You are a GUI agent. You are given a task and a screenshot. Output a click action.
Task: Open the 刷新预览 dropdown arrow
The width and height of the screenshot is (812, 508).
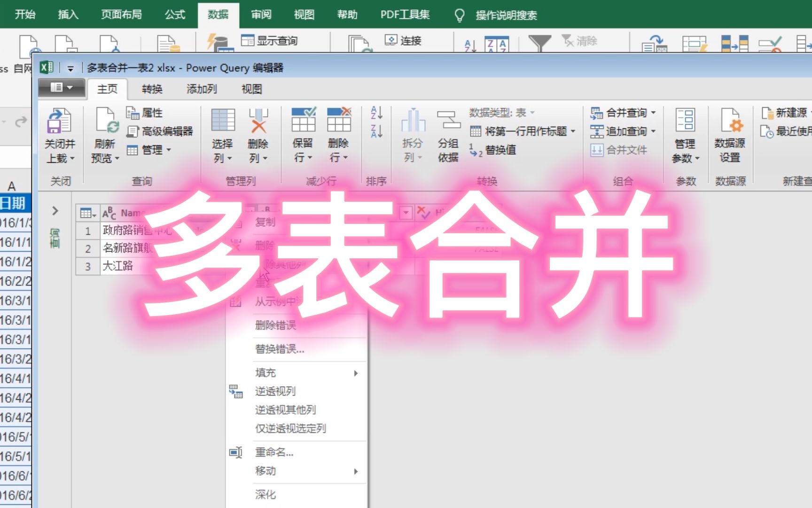pyautogui.click(x=117, y=159)
